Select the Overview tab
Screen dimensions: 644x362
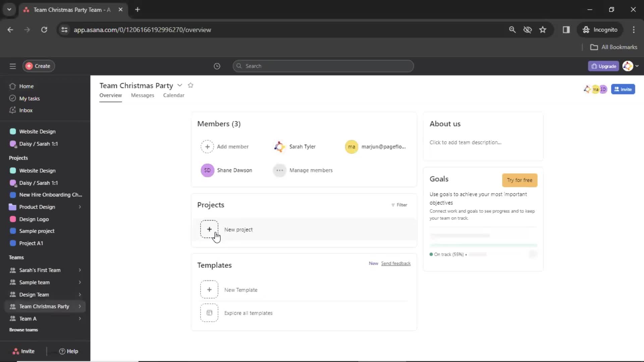(110, 95)
